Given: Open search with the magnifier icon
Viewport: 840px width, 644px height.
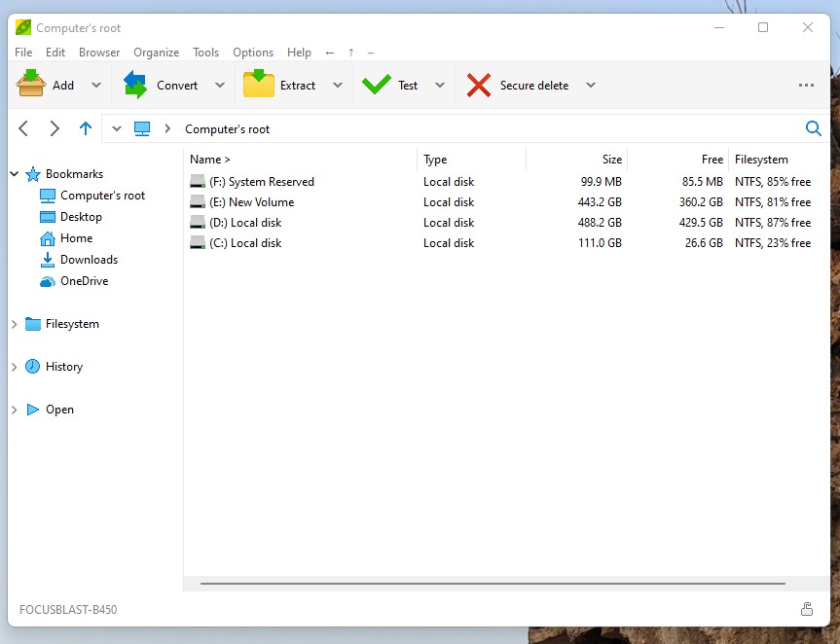Looking at the screenshot, I should pyautogui.click(x=814, y=127).
